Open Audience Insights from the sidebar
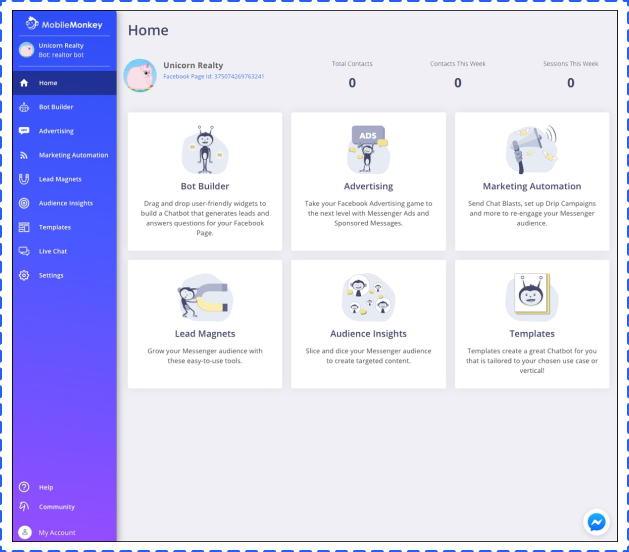The width and height of the screenshot is (629, 552). pos(65,203)
